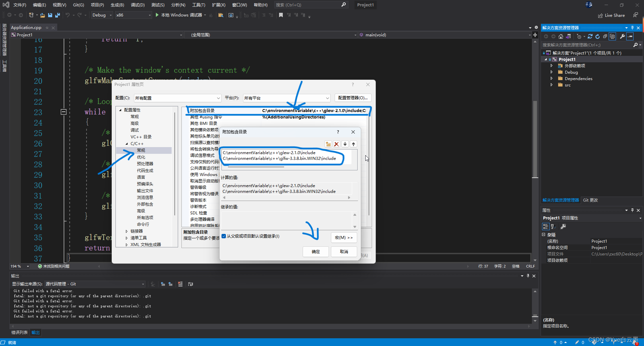Collapse the Project1 node in Solution Explorer
The image size is (644, 346).
point(546,59)
